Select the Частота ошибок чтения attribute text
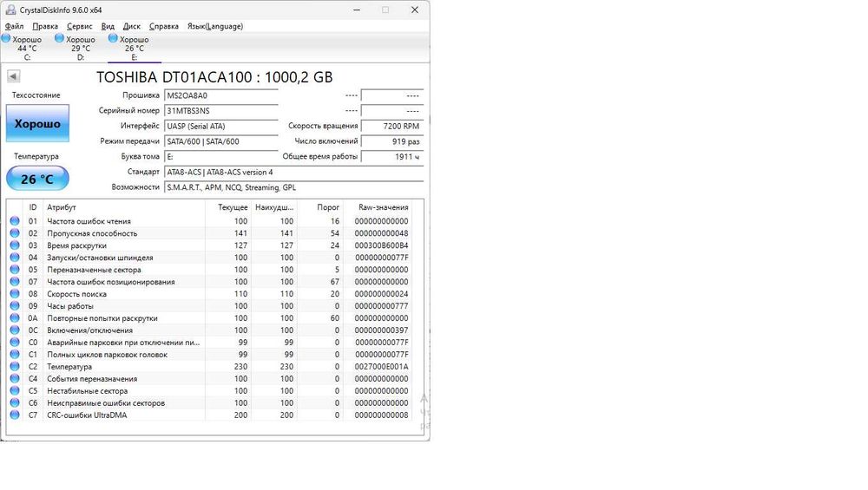The width and height of the screenshot is (868, 490). pyautogui.click(x=89, y=221)
